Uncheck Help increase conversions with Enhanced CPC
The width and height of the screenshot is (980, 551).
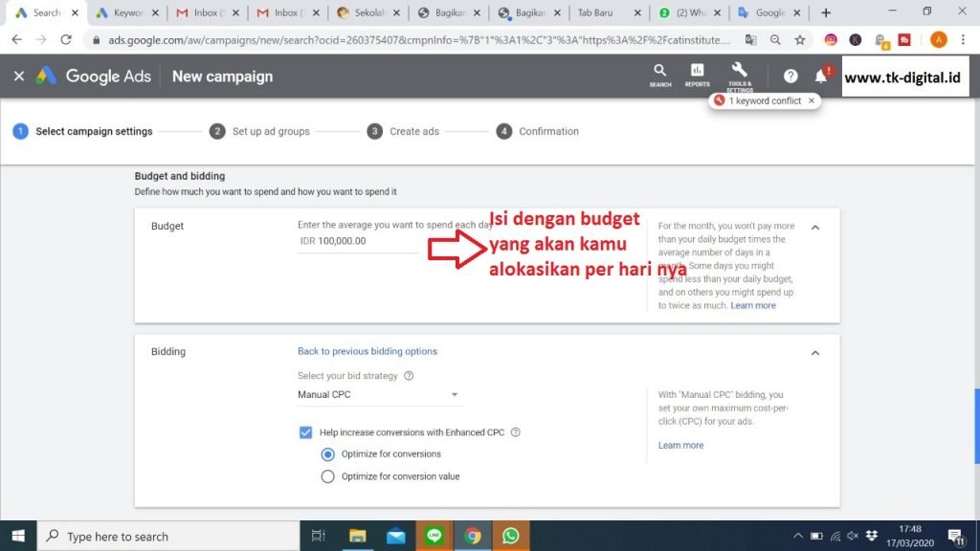[x=305, y=432]
